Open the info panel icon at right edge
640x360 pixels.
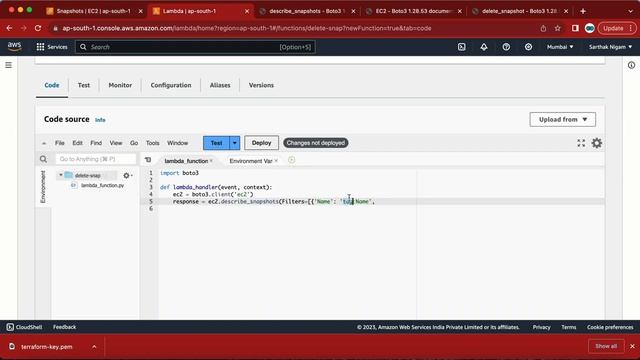(631, 65)
